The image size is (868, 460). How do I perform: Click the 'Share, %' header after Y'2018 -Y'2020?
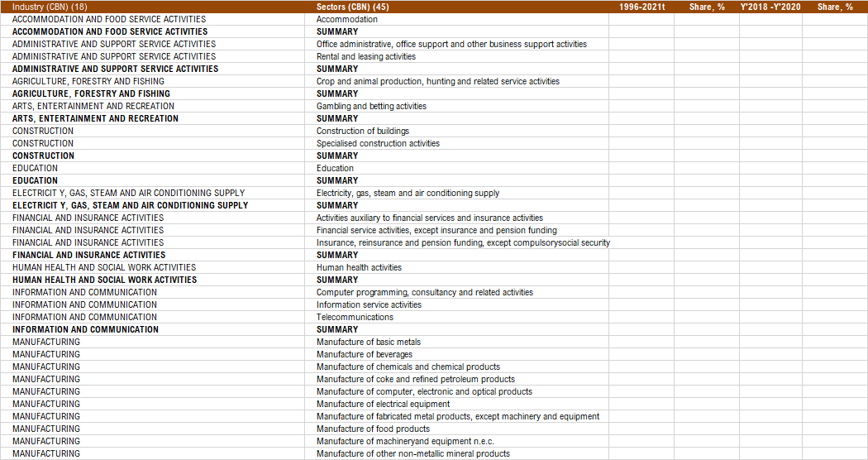click(835, 7)
